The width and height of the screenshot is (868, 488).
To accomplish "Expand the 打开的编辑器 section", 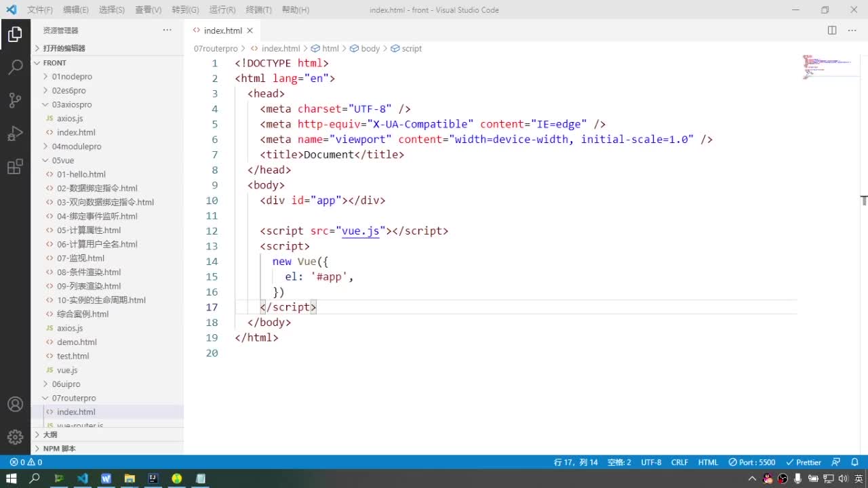I will tap(108, 48).
